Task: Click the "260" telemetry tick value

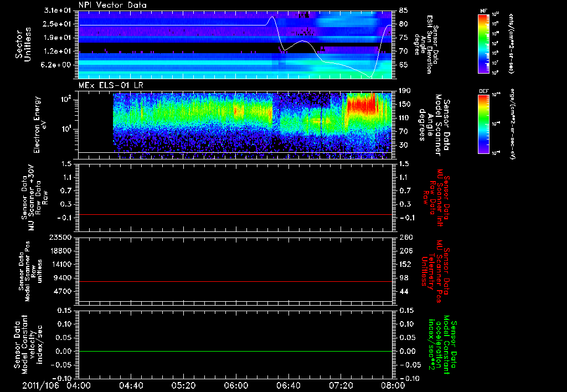Action: [406, 238]
